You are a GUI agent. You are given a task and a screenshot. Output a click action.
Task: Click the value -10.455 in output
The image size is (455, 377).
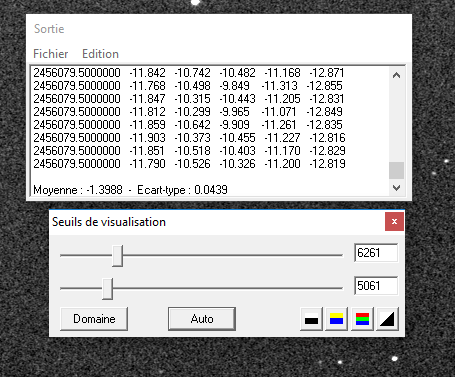(x=237, y=138)
